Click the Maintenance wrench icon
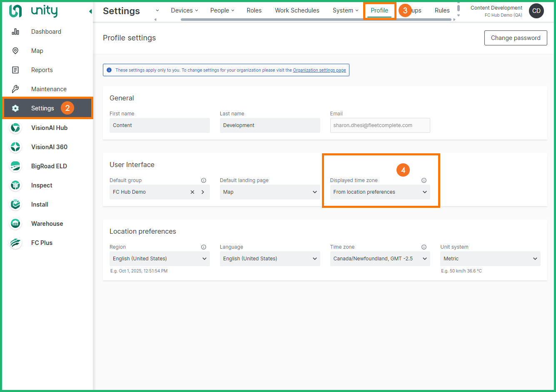 (x=15, y=89)
